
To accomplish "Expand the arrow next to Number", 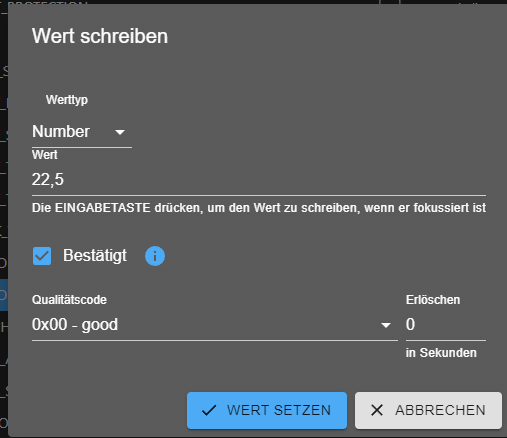I will click(120, 132).
